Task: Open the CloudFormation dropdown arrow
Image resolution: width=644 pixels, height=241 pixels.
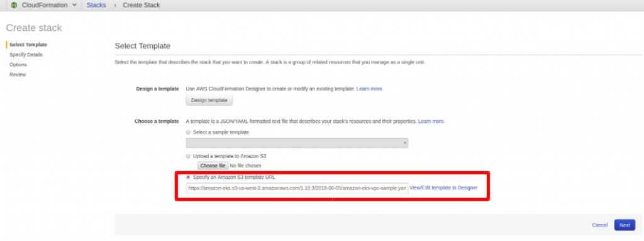Action: 74,5
